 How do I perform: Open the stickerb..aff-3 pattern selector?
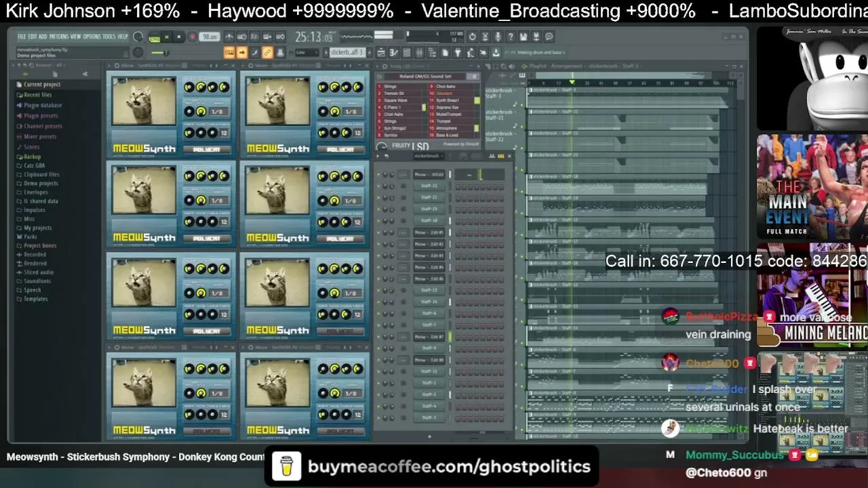coord(348,53)
